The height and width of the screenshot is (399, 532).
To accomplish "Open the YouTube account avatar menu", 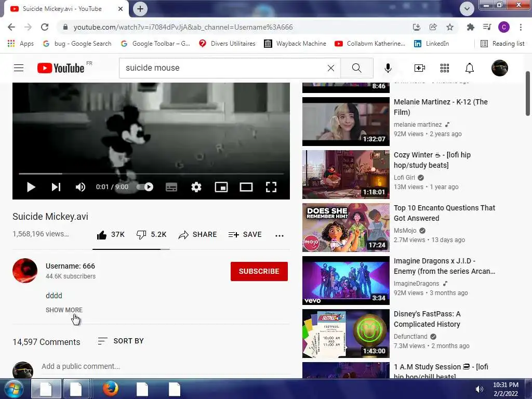I will pyautogui.click(x=499, y=68).
